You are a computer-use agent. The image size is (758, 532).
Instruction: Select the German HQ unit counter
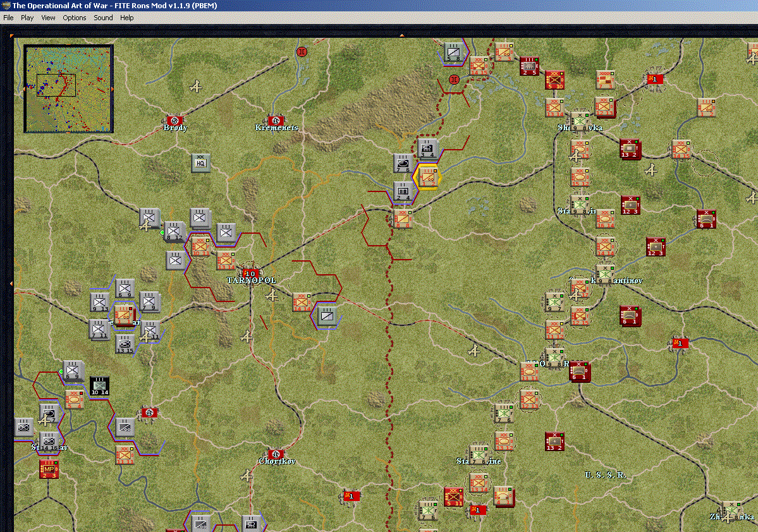click(x=200, y=163)
